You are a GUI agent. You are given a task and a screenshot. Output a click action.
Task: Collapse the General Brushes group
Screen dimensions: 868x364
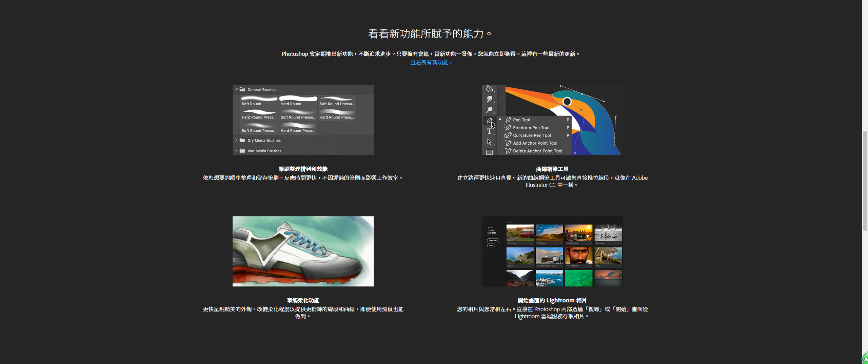(x=236, y=89)
